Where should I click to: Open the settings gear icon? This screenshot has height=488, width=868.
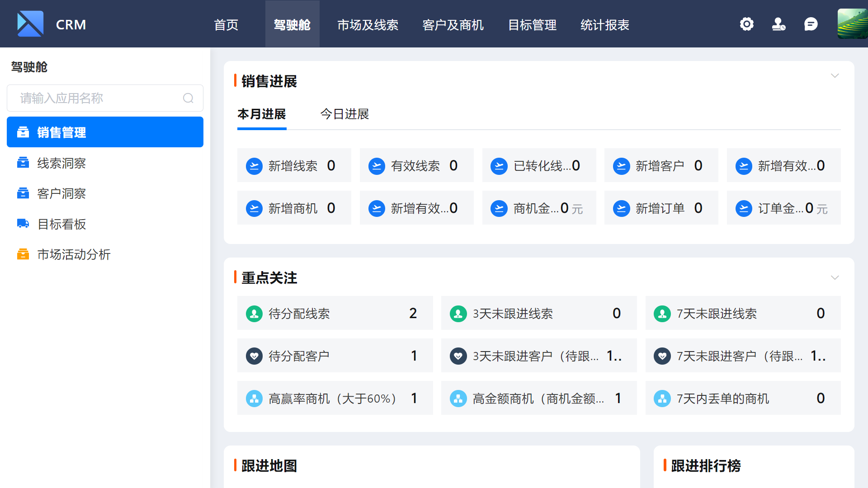point(746,24)
